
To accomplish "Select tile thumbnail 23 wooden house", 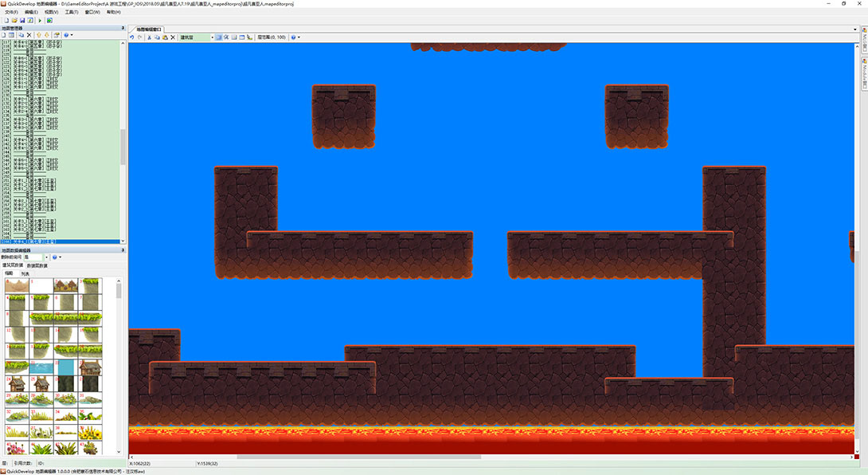I will pos(90,367).
